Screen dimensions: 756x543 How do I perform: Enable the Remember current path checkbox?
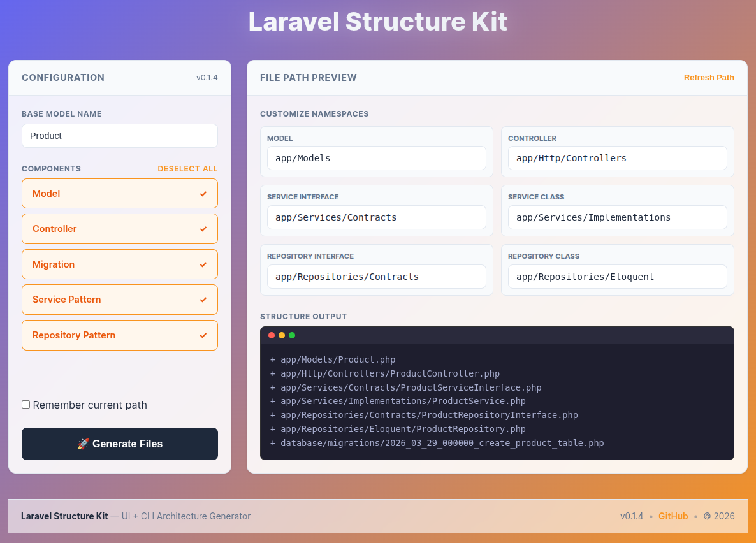[x=25, y=403]
